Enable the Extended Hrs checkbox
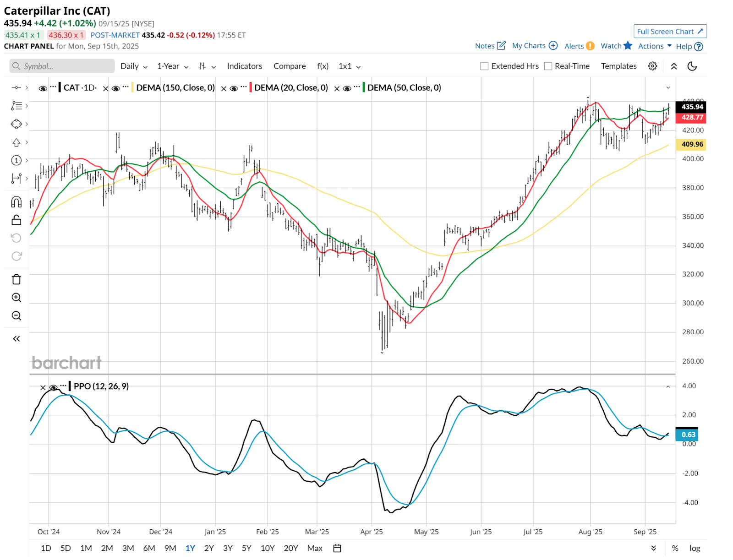Viewport: 733px width, 560px height. 484,66
